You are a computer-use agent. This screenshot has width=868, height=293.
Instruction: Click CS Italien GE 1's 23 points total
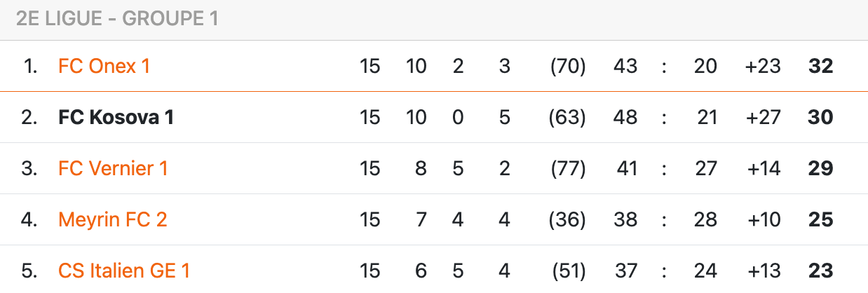pos(820,271)
